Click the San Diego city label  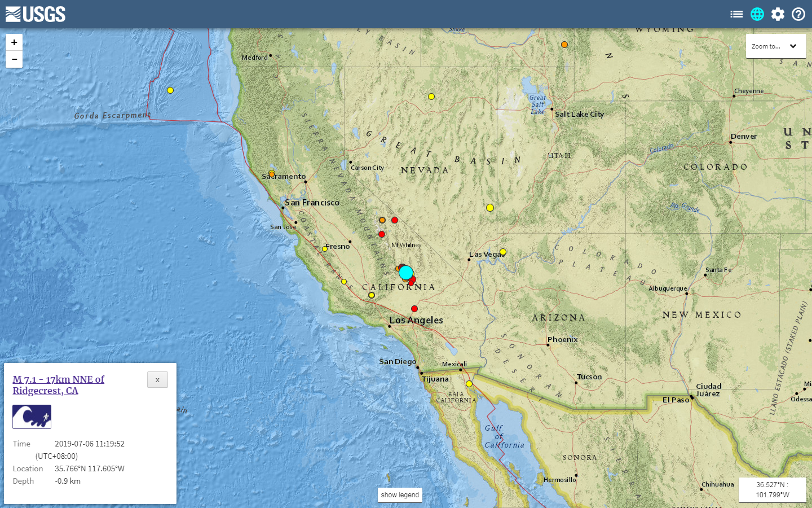398,361
